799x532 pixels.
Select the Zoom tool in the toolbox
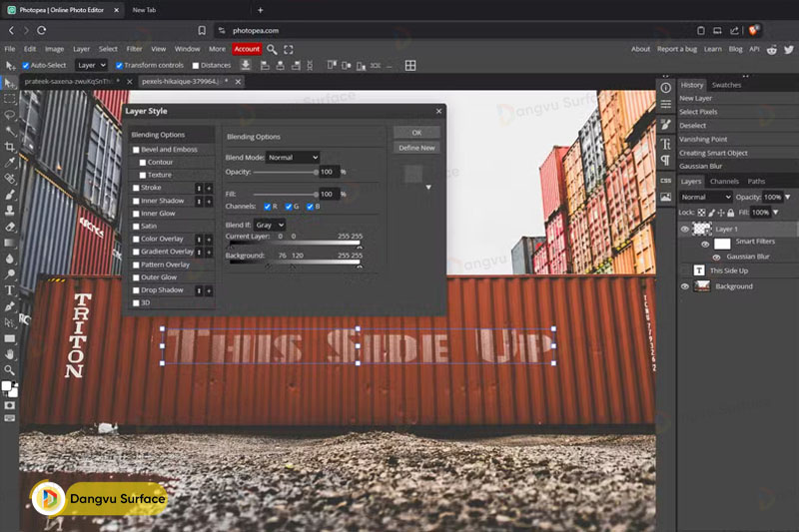10,370
